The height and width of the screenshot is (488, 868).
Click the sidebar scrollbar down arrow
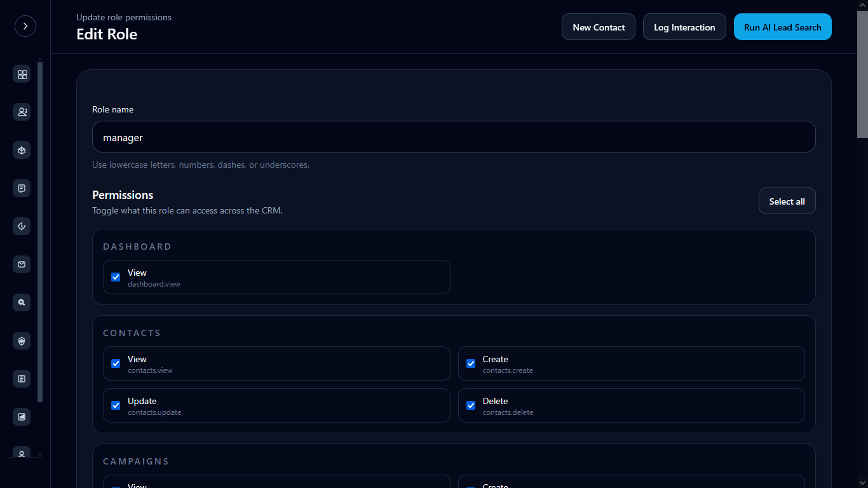(40, 454)
